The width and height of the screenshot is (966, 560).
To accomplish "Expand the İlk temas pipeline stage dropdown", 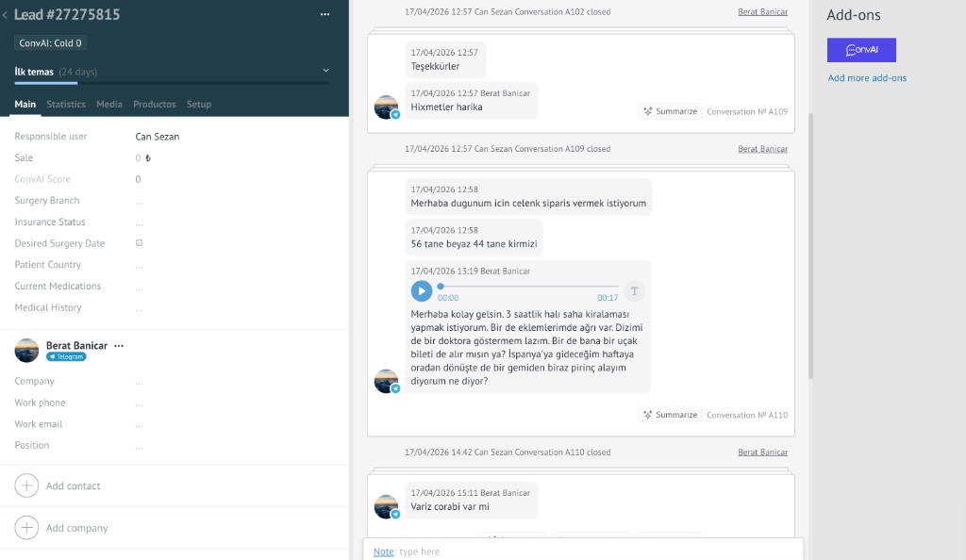I will click(325, 71).
